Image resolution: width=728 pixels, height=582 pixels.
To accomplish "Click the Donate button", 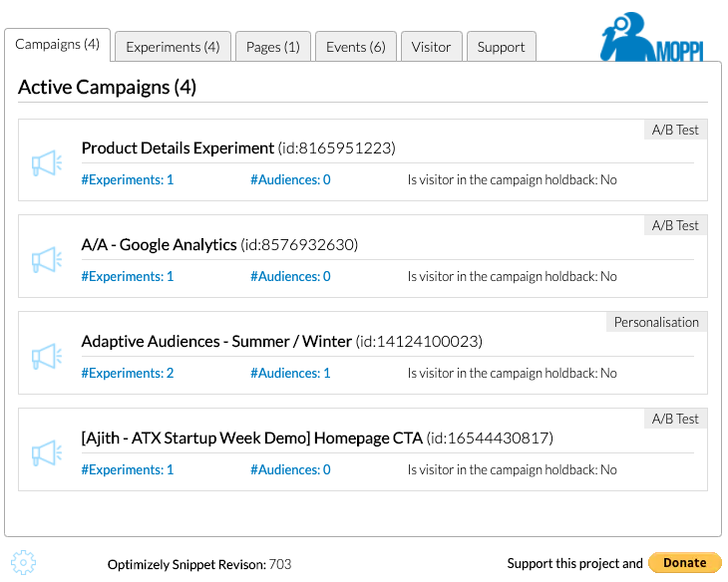I will [x=685, y=562].
